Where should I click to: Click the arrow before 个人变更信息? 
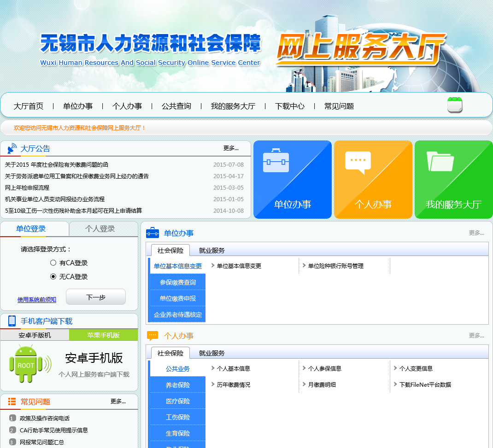(395, 368)
